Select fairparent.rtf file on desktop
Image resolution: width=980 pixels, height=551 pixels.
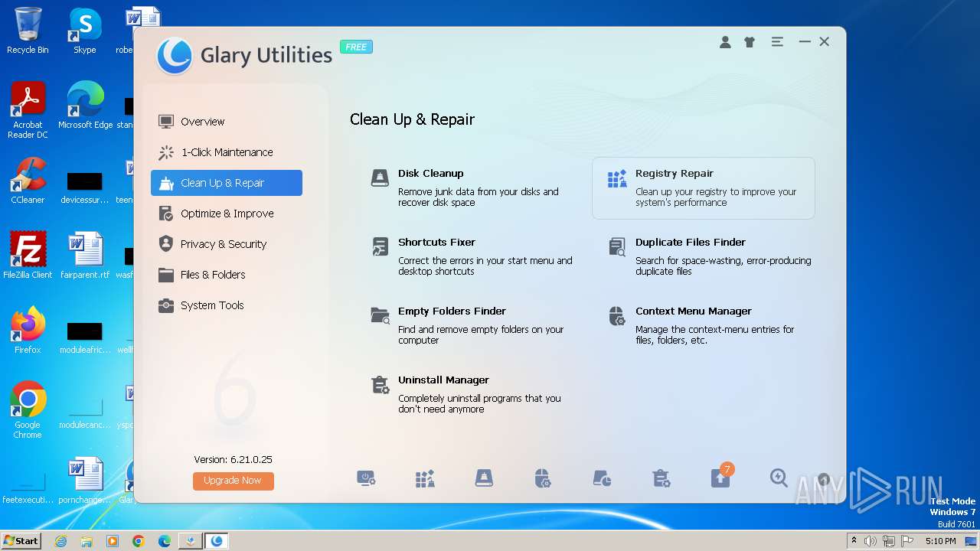coord(85,256)
